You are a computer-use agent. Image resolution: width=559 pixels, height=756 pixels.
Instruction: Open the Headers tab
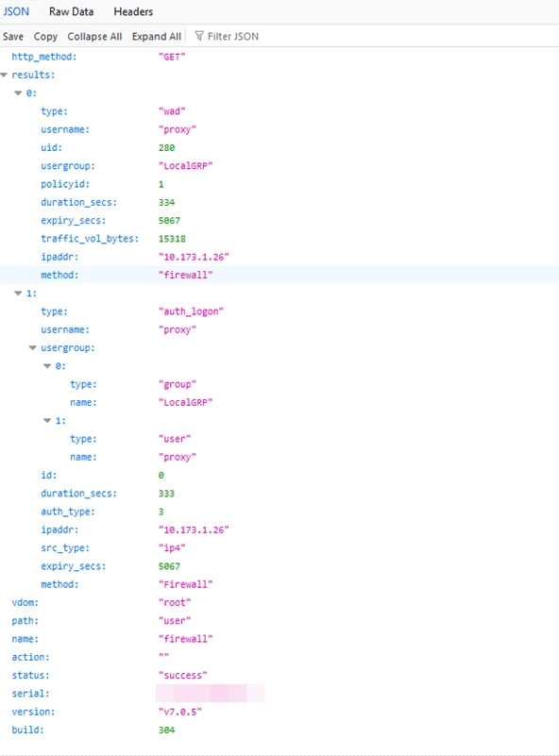[x=133, y=11]
